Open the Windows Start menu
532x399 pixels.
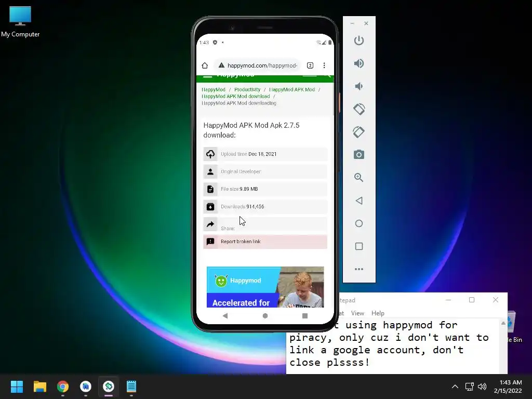tap(17, 387)
